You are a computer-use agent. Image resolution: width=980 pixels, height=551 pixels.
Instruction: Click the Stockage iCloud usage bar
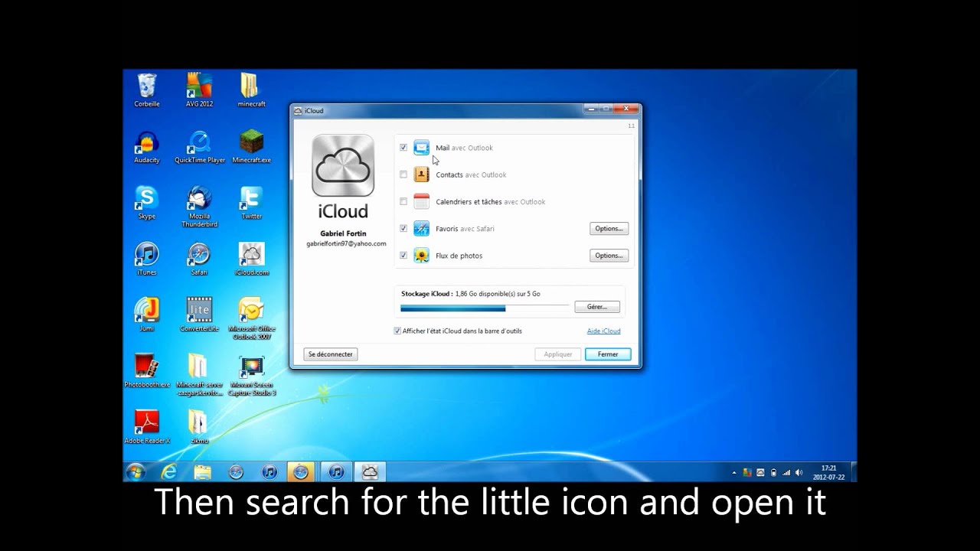point(485,308)
